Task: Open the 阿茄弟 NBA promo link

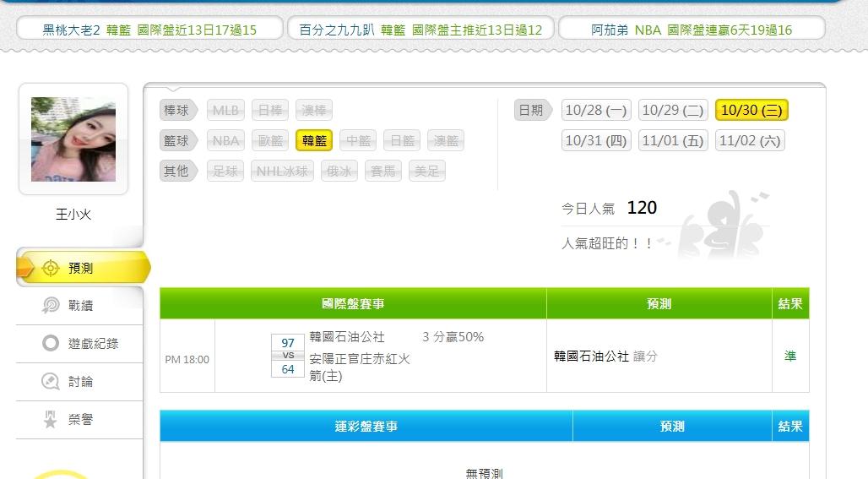Action: 692,30
